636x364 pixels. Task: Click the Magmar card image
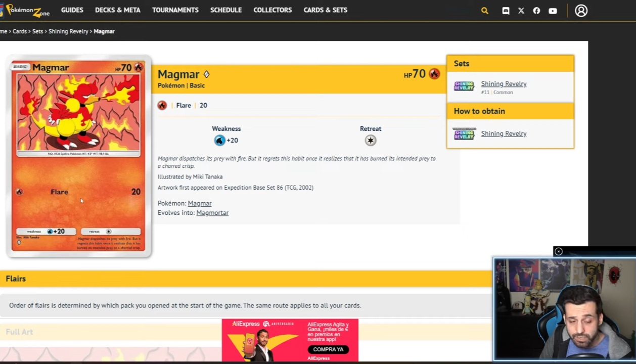click(x=78, y=156)
